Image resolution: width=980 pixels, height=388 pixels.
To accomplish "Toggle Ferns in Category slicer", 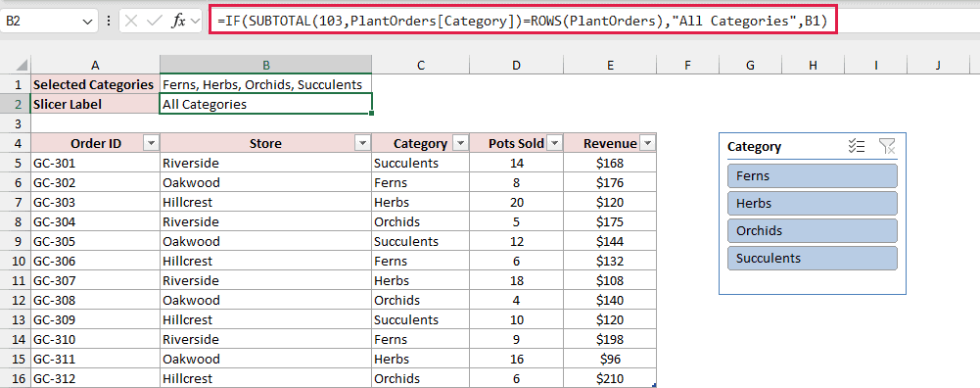I will point(813,175).
